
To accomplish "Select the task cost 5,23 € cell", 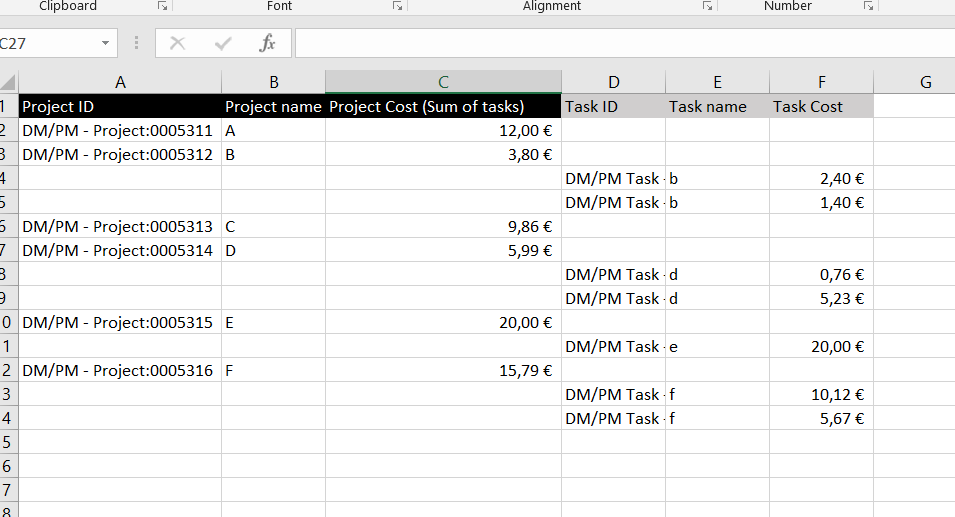I will tap(822, 298).
